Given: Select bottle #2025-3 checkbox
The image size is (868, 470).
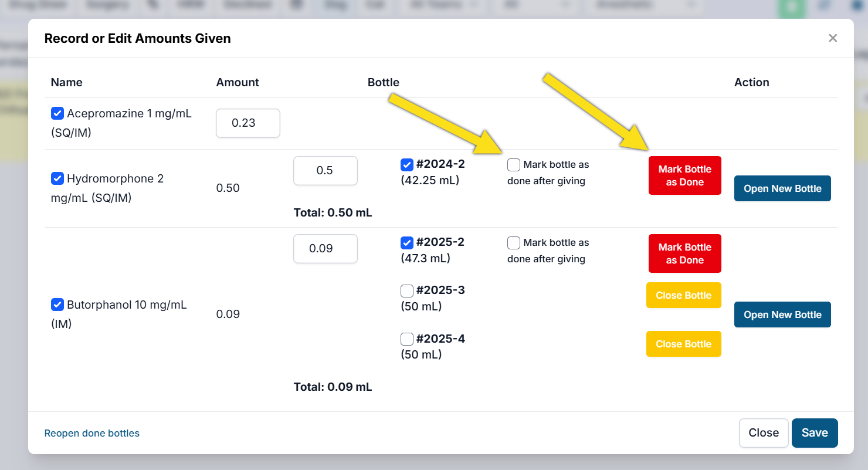Looking at the screenshot, I should pyautogui.click(x=407, y=290).
